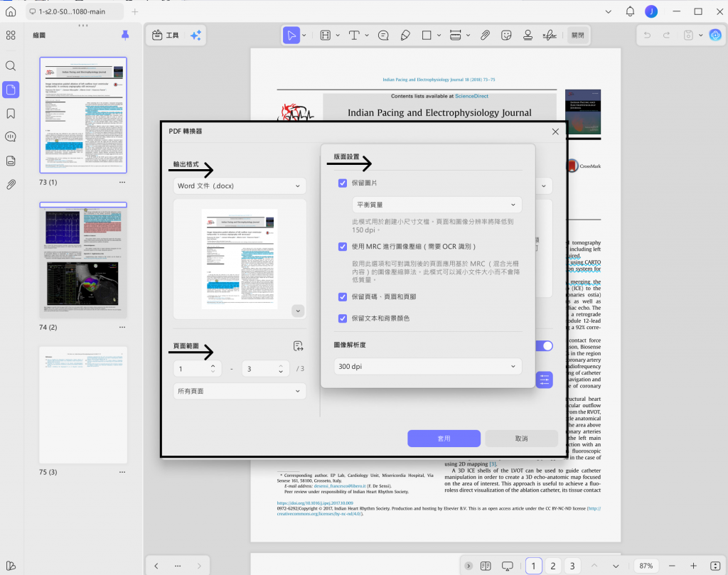Select the cursor pointer tool
The image size is (728, 575).
pos(291,36)
